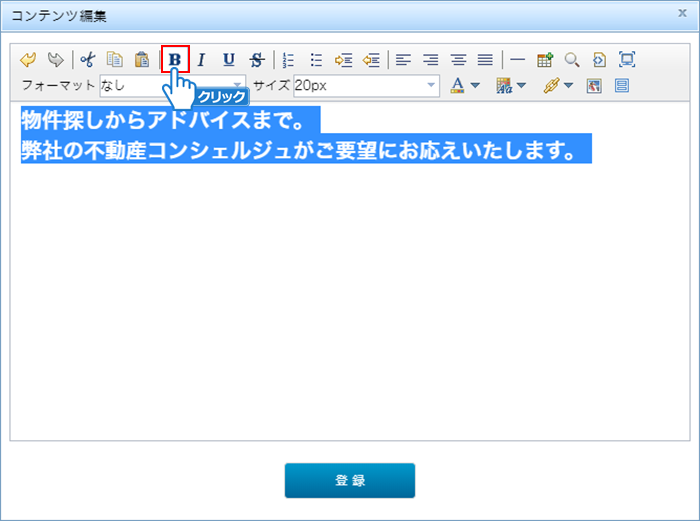This screenshot has width=700, height=521.
Task: Click the paste clipboard icon
Action: 142,60
